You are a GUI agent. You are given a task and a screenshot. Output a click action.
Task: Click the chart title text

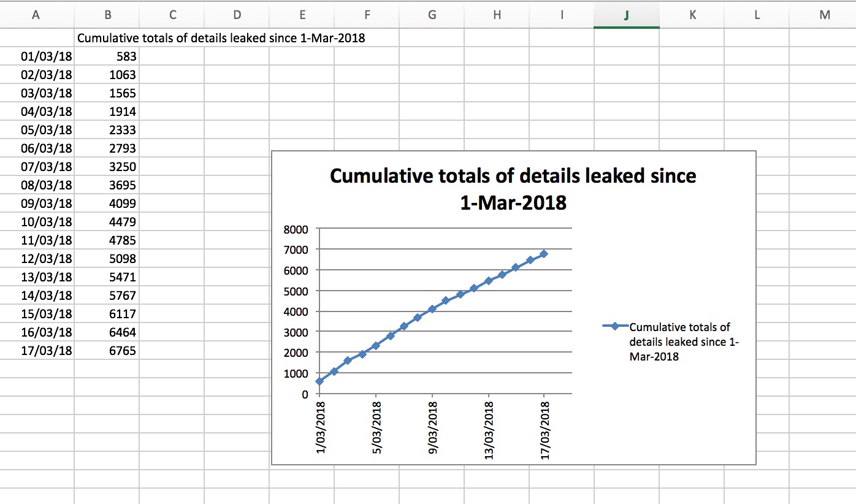(513, 188)
